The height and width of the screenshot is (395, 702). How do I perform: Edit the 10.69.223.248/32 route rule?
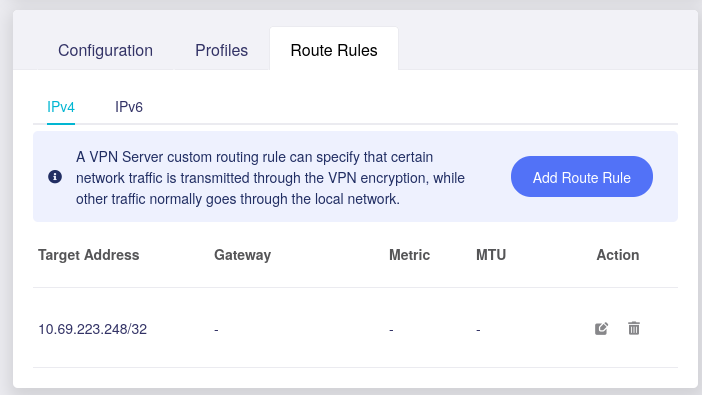(601, 329)
